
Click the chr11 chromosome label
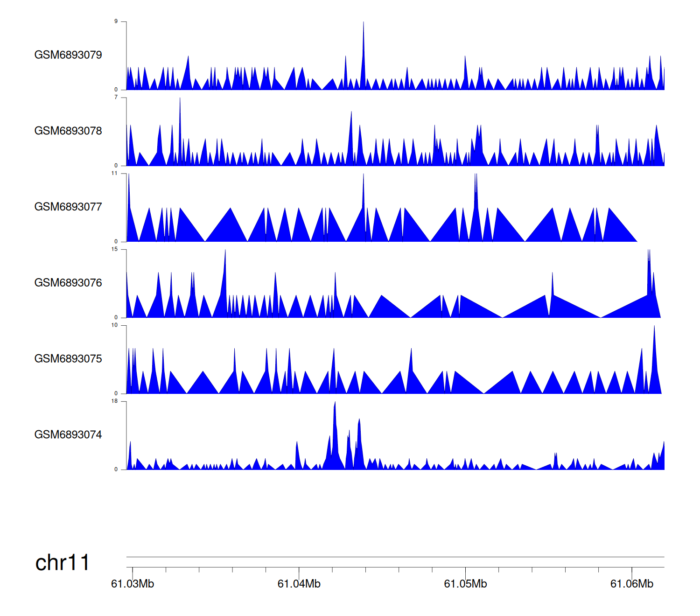[x=62, y=563]
